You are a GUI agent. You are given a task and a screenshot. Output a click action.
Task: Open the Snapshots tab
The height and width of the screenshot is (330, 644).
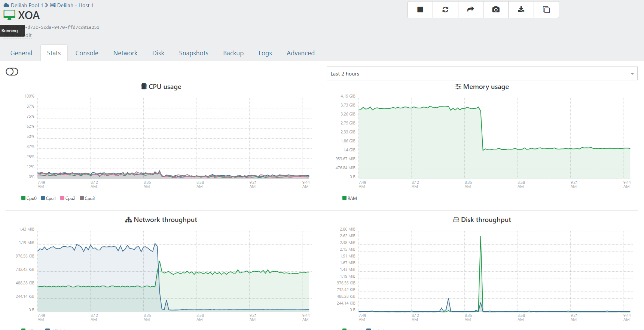point(193,53)
